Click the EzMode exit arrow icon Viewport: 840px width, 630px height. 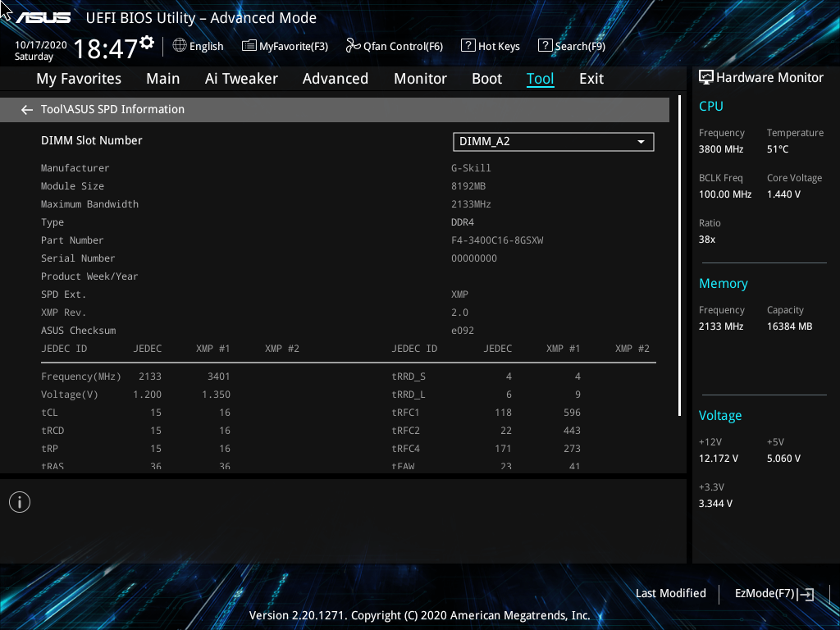(806, 594)
